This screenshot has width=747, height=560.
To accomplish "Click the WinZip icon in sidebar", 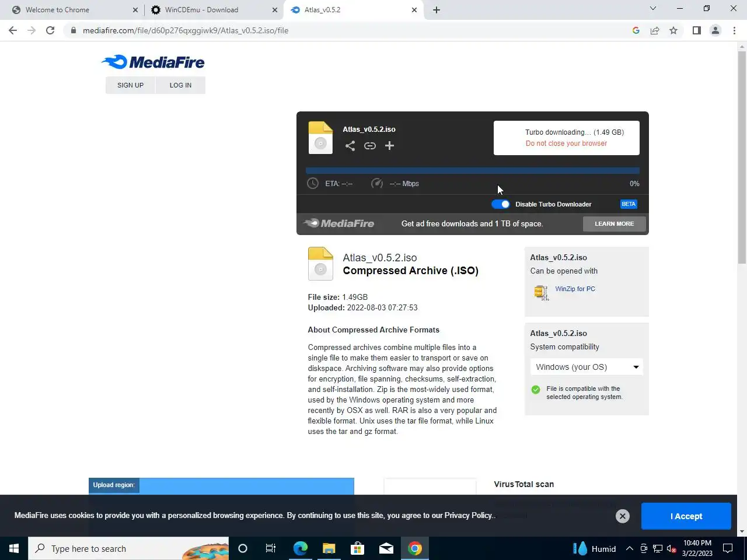I will [541, 292].
